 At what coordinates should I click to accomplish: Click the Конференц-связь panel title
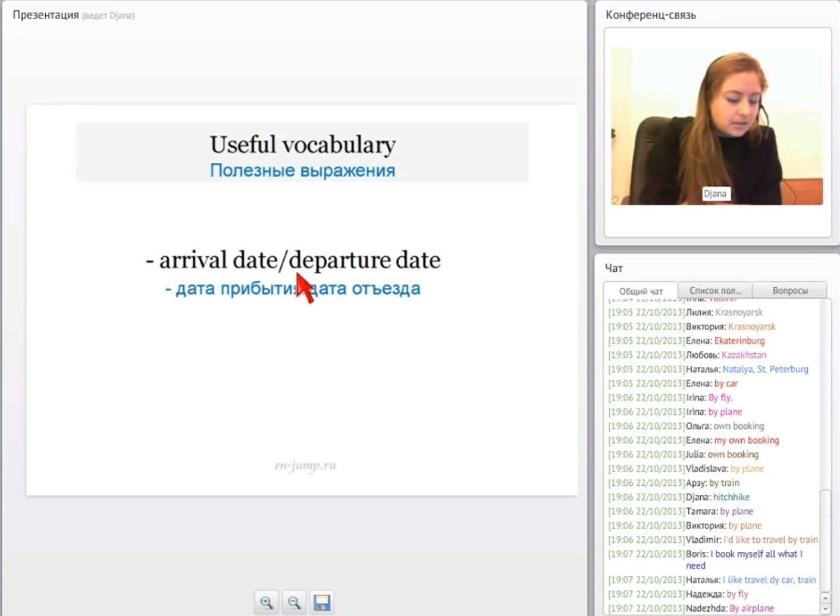pos(651,15)
